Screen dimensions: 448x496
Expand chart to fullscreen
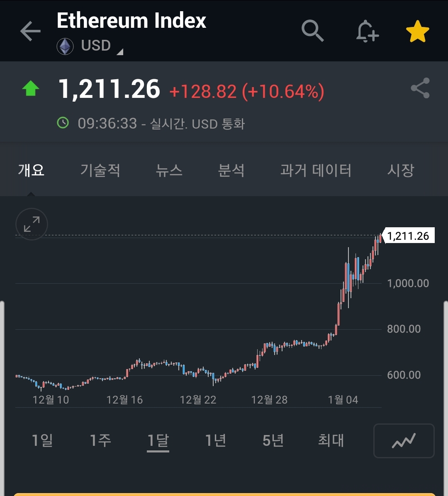tap(32, 224)
